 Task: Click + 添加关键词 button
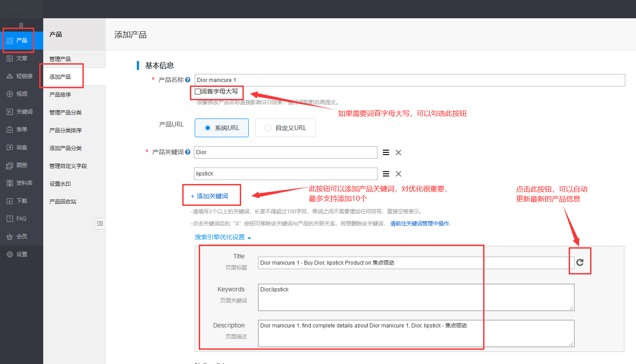209,196
